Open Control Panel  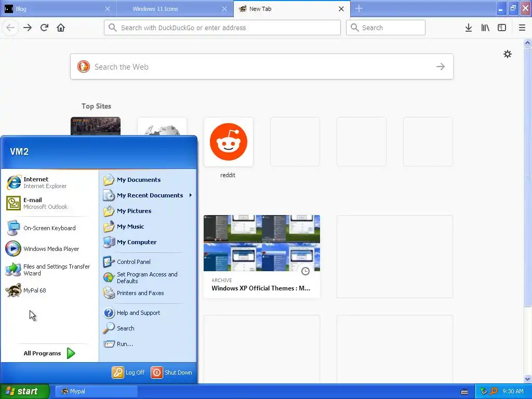click(x=127, y=262)
